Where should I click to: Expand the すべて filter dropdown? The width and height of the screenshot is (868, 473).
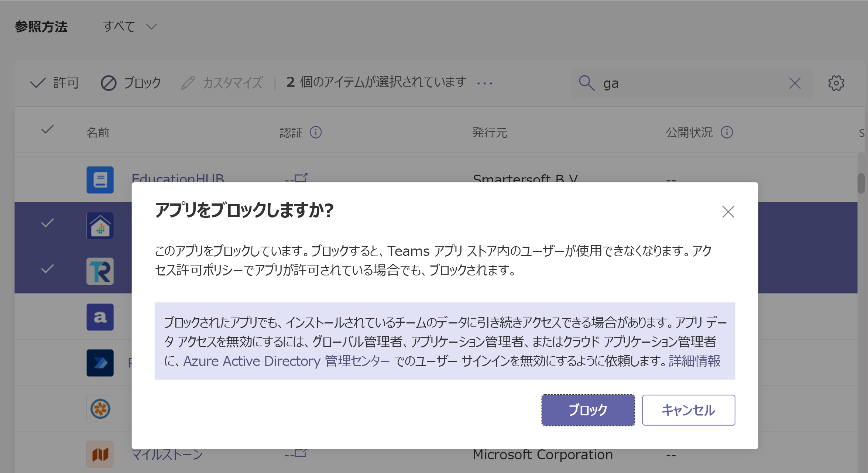(130, 27)
